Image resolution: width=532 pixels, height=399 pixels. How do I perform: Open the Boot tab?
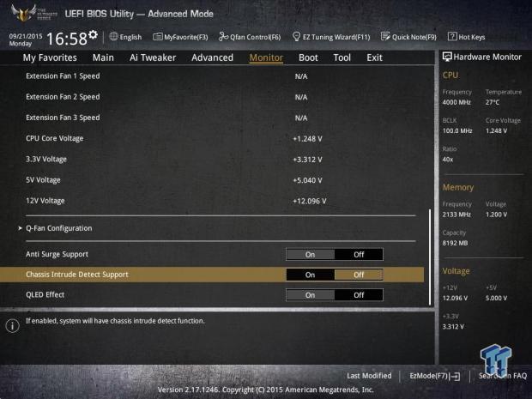coord(308,57)
